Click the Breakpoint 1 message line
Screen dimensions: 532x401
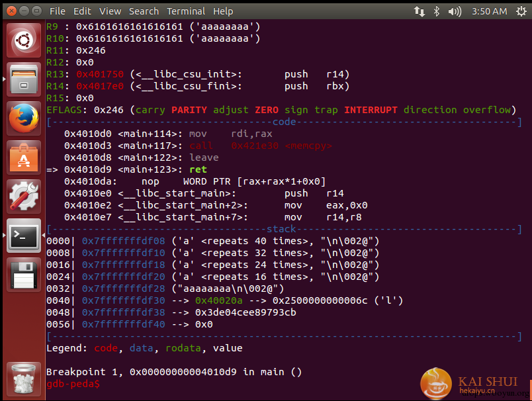pyautogui.click(x=174, y=372)
